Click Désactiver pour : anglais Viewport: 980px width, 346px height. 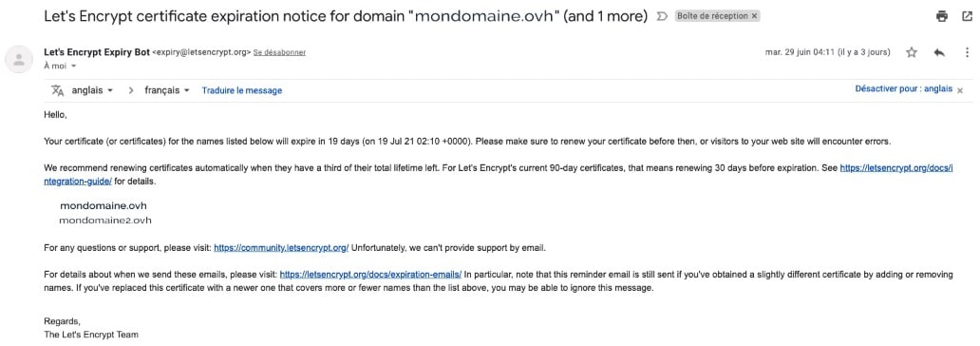[904, 88]
